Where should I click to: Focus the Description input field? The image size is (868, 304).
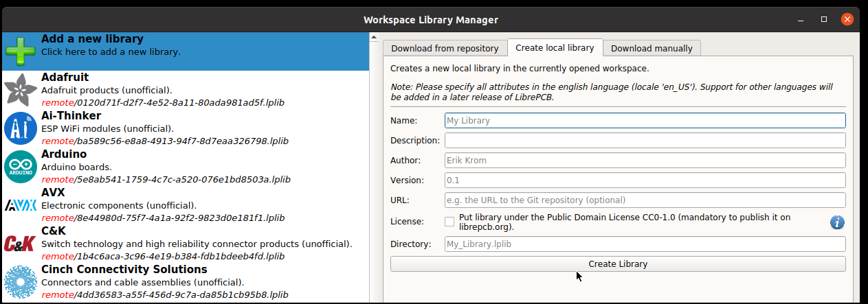coord(645,140)
